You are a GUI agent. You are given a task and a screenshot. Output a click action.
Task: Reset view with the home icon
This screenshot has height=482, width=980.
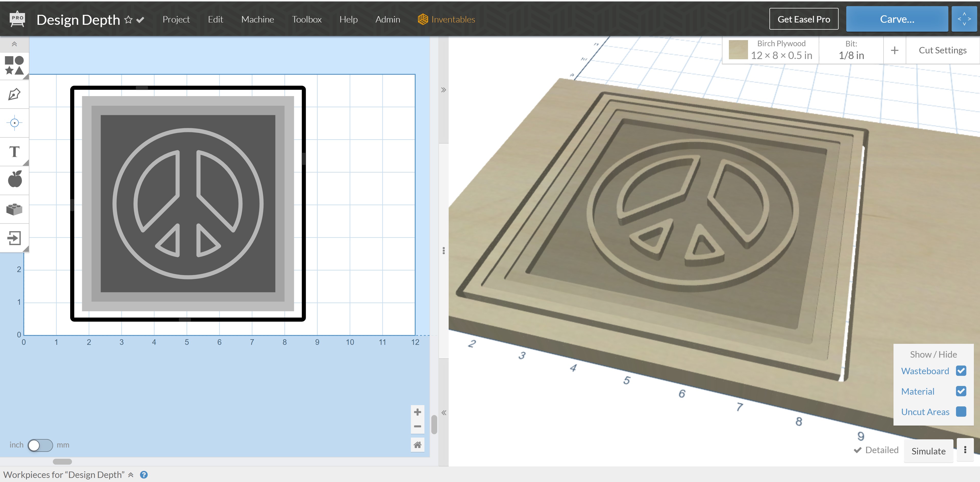click(x=417, y=445)
